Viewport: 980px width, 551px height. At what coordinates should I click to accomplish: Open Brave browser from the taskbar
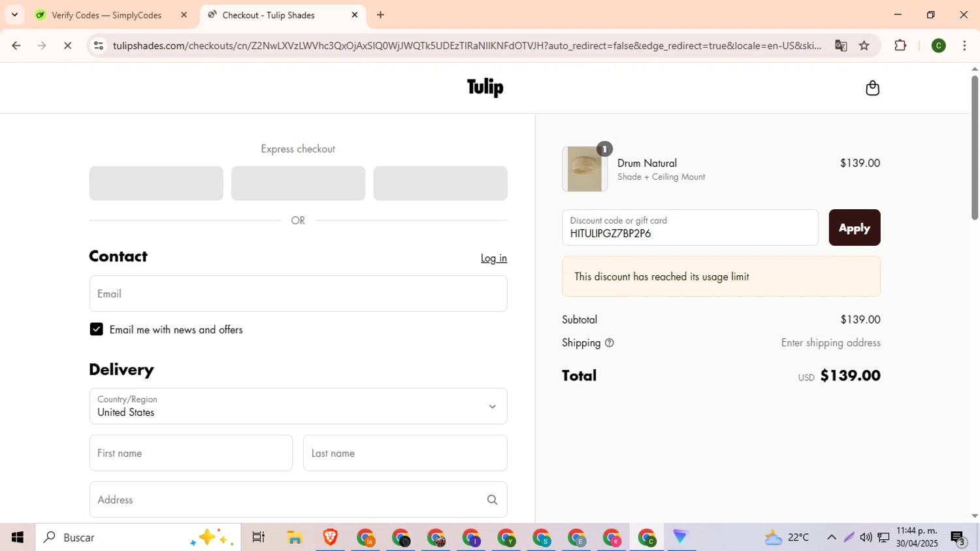pyautogui.click(x=331, y=537)
